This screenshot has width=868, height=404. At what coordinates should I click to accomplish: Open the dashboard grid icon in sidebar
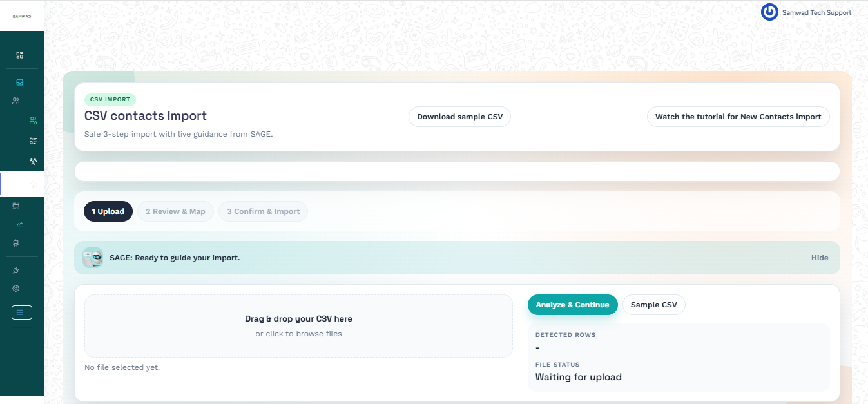[19, 55]
